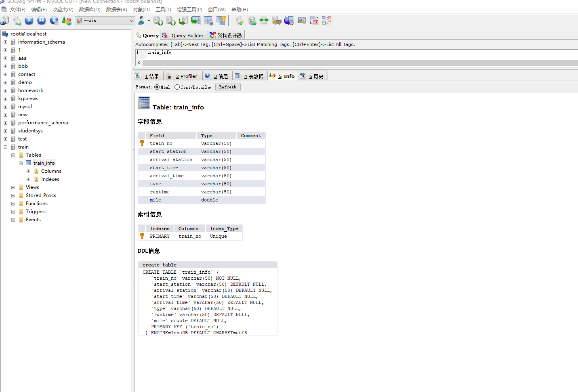Select the Text/Detailed format radio button
The width and height of the screenshot is (578, 392).
coord(177,87)
